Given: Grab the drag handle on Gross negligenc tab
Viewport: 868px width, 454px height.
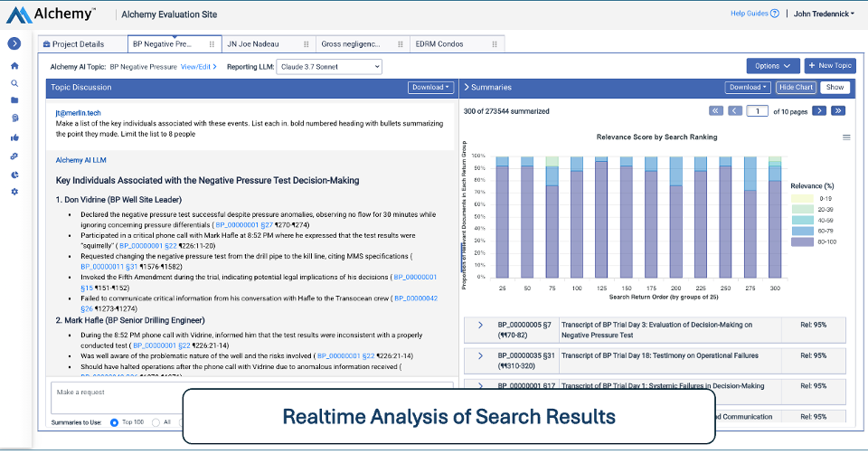Looking at the screenshot, I should [401, 44].
